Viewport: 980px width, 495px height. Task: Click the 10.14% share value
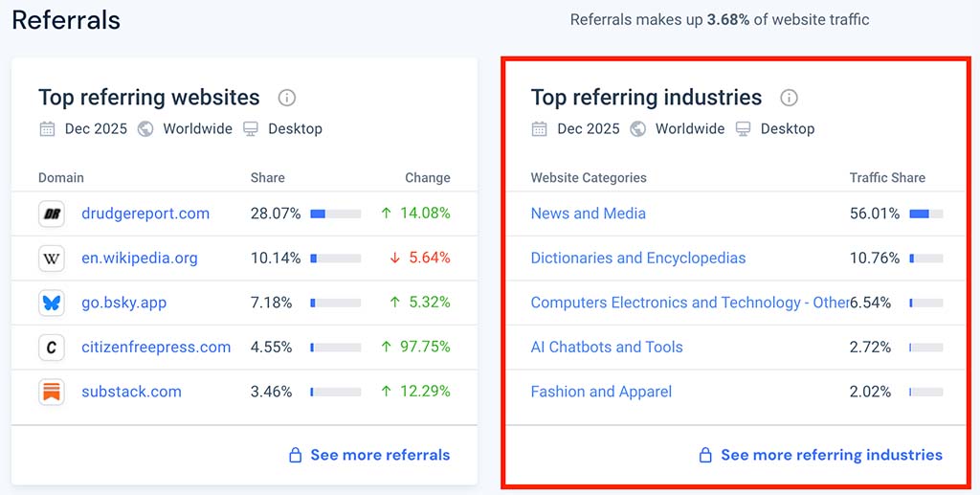pos(276,259)
